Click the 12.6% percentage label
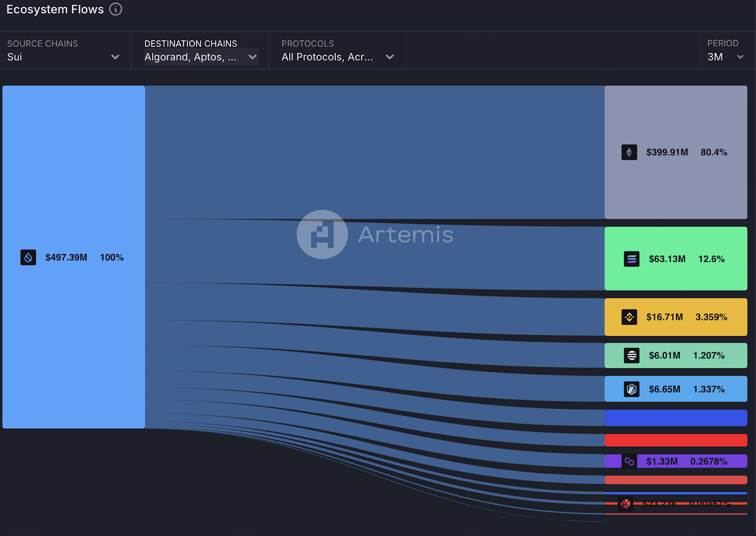756x536 pixels. pos(712,259)
